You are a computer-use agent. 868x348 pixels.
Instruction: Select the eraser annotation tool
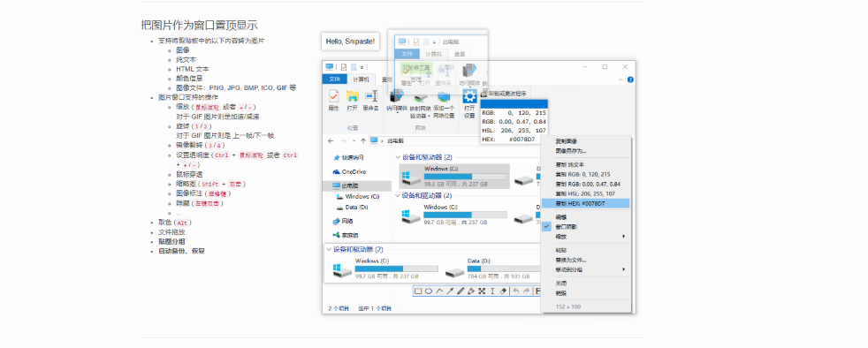pyautogui.click(x=503, y=291)
